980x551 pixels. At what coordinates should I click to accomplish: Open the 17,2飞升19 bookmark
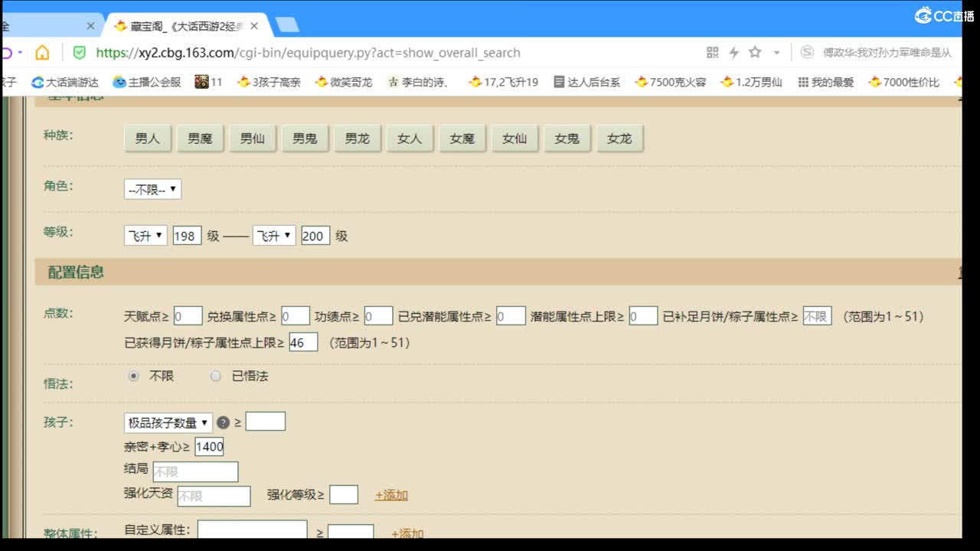[x=503, y=82]
